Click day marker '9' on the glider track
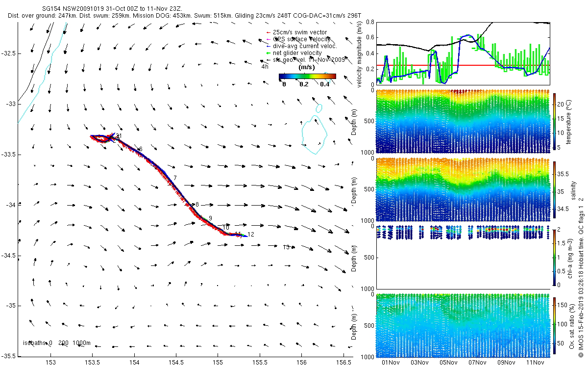Image resolution: width=588 pixels, height=368 pixels. [210, 218]
